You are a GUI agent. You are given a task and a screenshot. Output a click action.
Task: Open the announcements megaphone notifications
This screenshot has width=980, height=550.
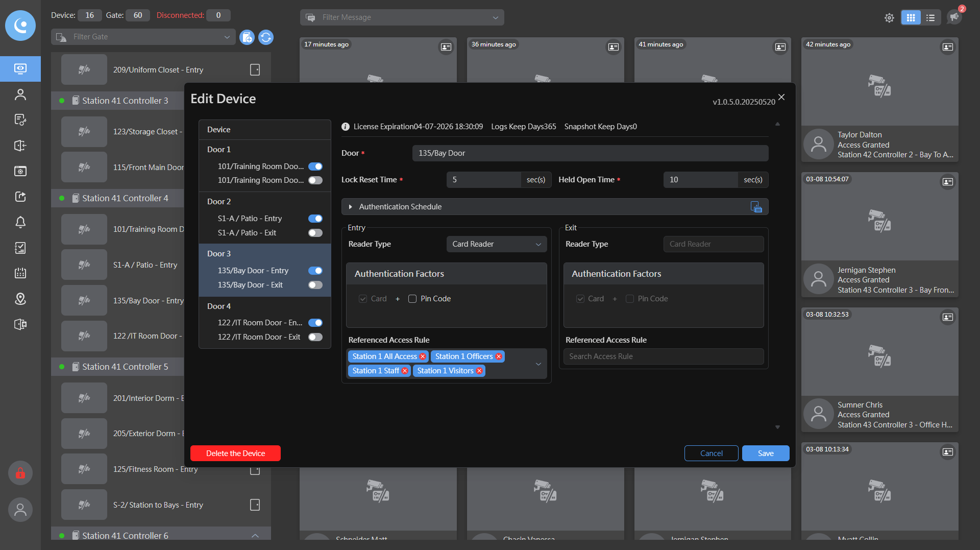point(954,17)
